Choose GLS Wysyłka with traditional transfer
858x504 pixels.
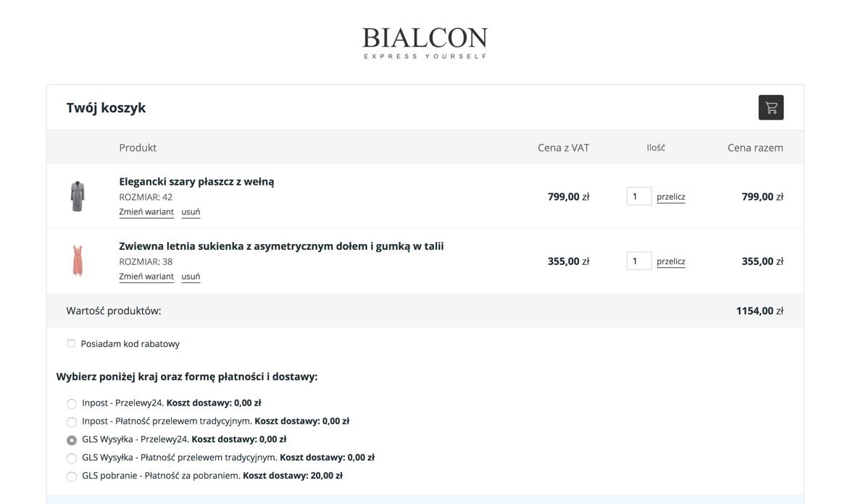72,458
